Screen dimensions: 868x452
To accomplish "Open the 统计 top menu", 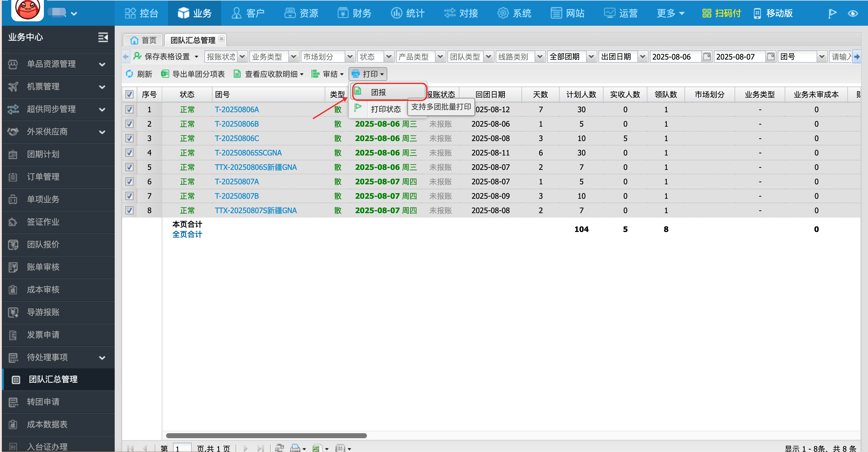I will click(408, 13).
